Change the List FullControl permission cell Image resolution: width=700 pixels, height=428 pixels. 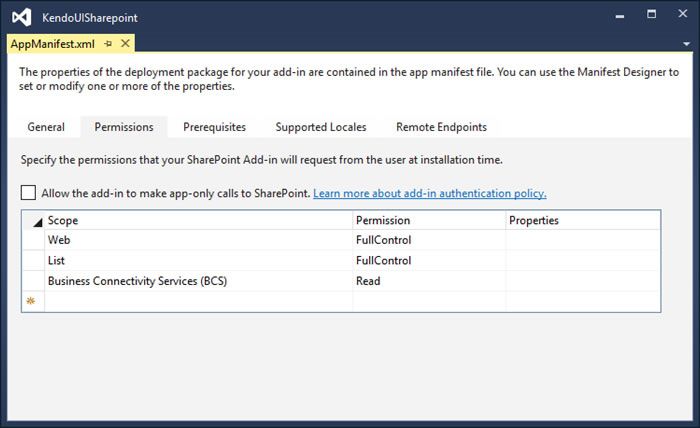point(429,261)
